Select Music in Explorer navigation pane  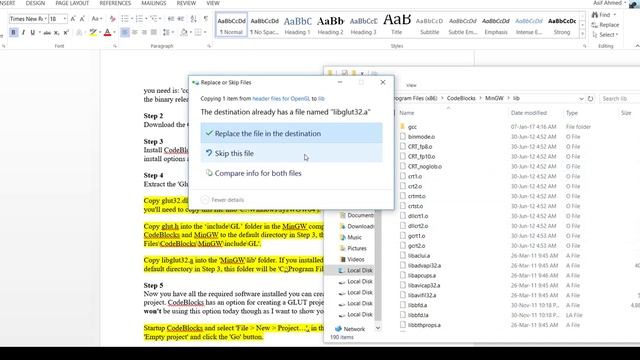(x=351, y=237)
